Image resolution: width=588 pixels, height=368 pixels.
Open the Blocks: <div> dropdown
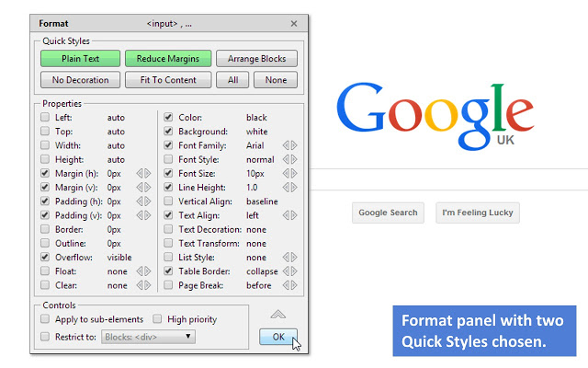tap(148, 337)
